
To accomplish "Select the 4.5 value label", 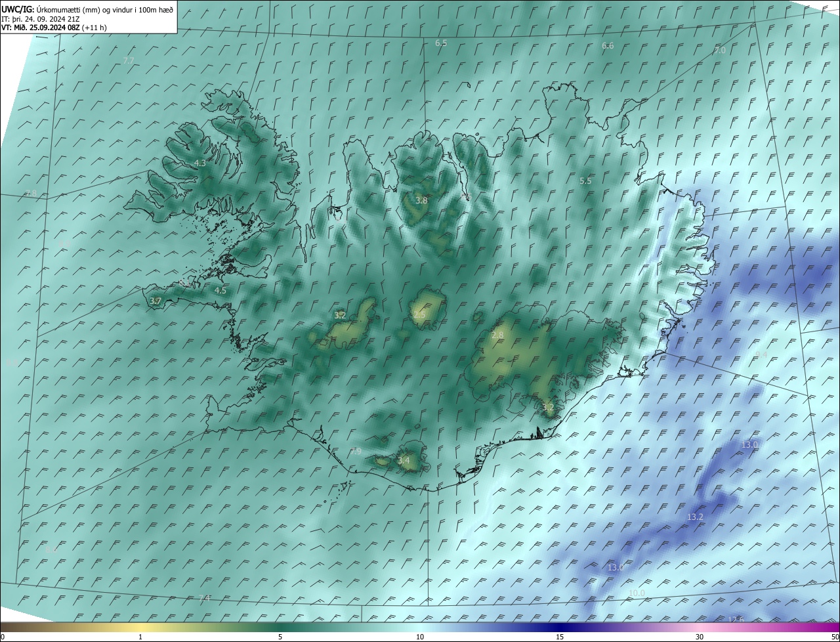I will point(220,290).
